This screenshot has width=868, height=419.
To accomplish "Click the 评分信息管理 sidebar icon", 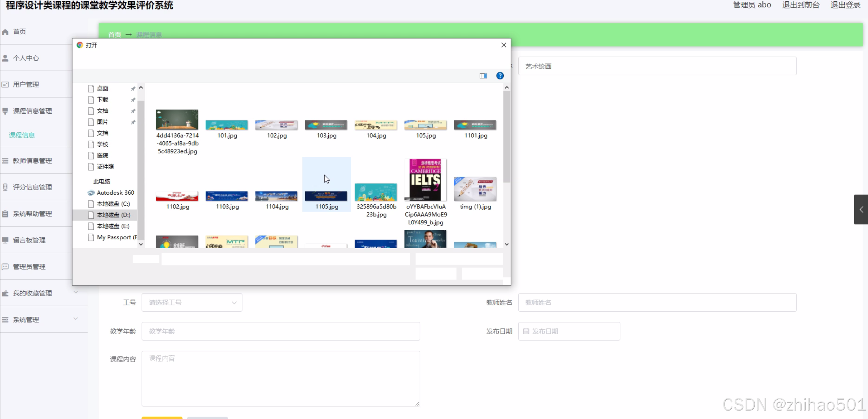I will [5, 187].
